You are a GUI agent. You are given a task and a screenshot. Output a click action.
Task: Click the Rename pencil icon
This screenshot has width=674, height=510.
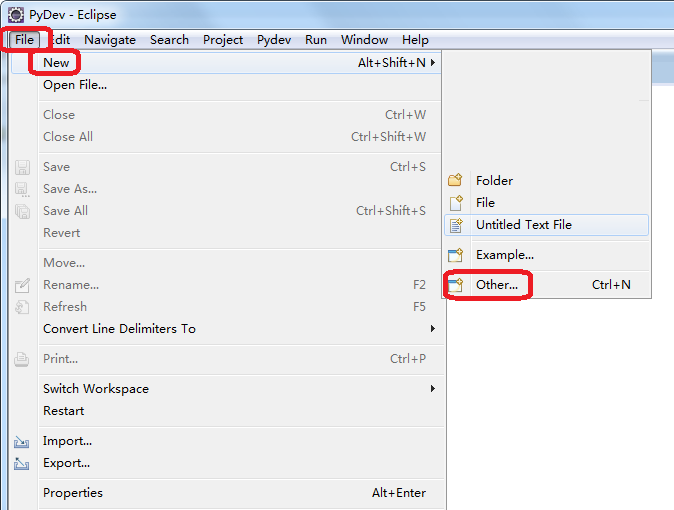(22, 285)
